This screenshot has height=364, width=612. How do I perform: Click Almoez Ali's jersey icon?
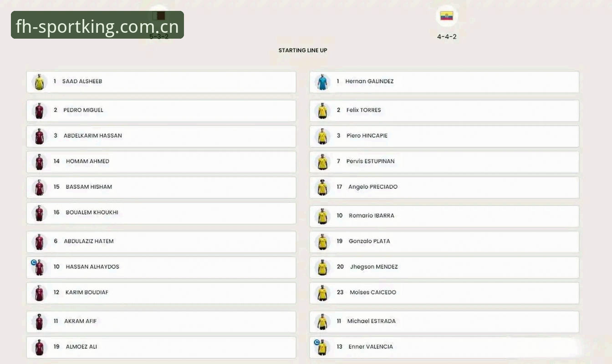click(39, 347)
